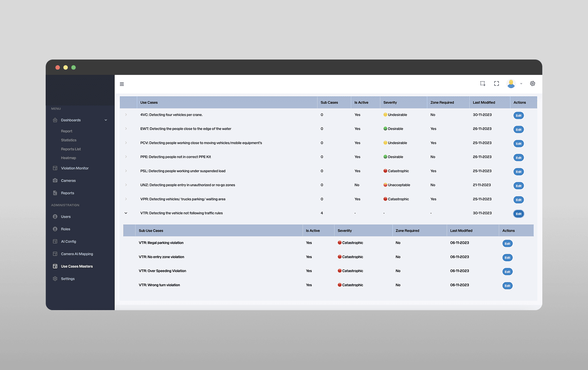Edit the VTR Over Speeding Violation sub case
The image size is (588, 370).
point(507,272)
